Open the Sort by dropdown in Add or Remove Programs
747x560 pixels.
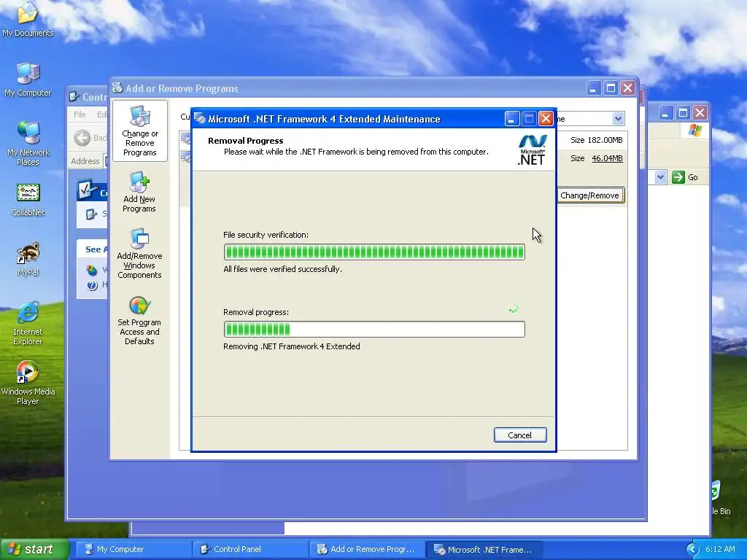click(618, 119)
